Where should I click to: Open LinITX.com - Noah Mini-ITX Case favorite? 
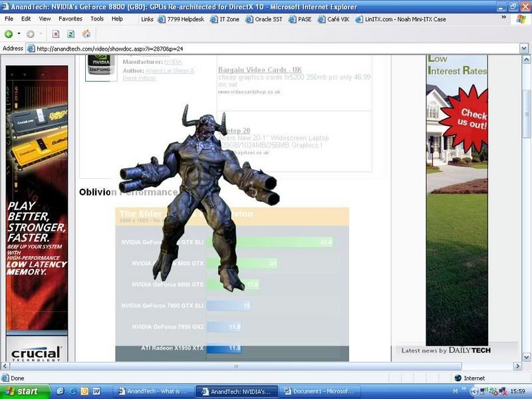(x=401, y=19)
